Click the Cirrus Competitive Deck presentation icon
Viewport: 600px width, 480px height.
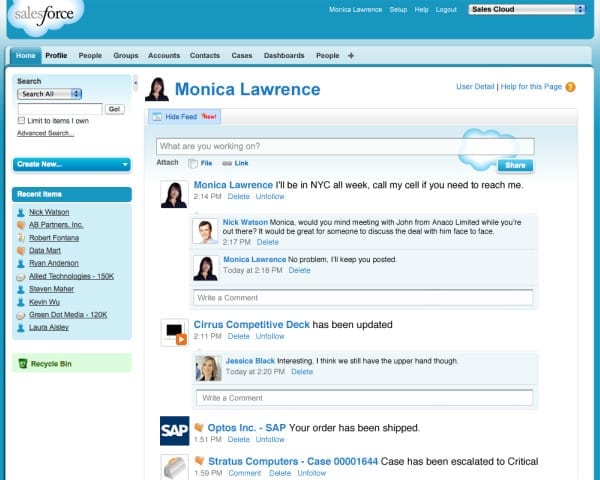click(x=174, y=332)
